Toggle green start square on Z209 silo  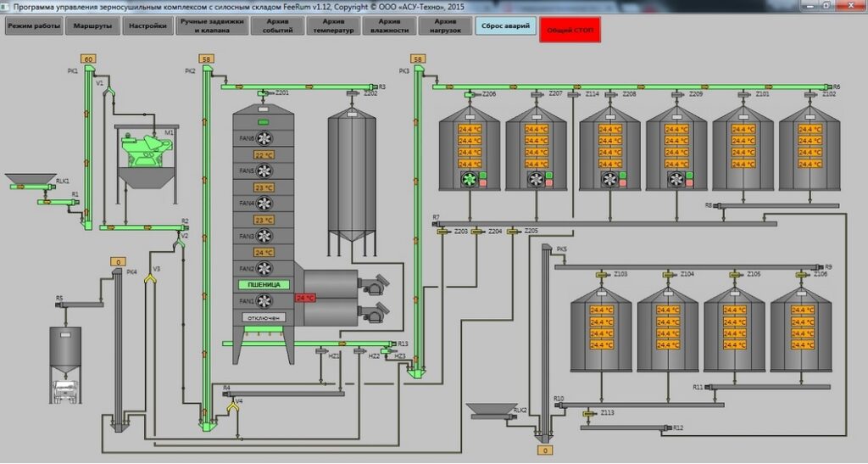point(690,176)
